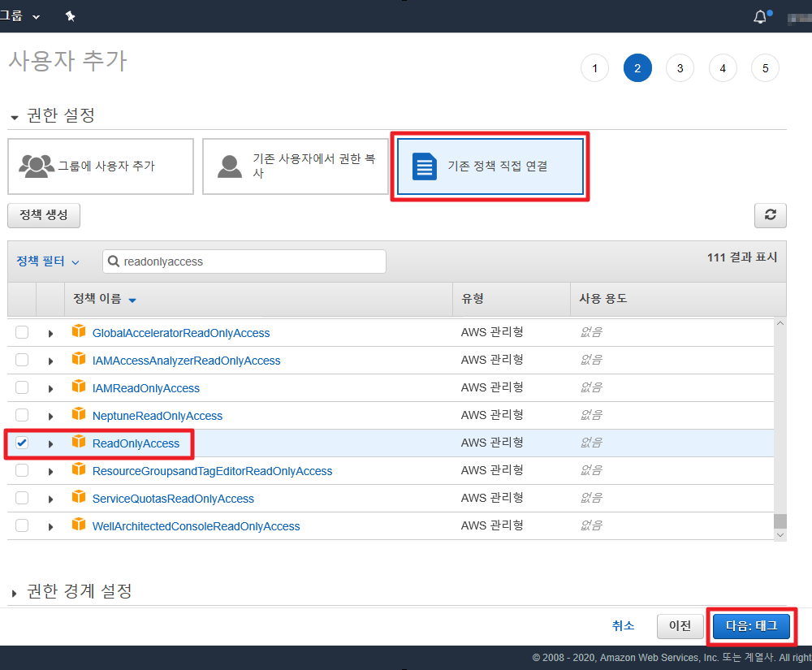Open the notifications bell icon
This screenshot has height=670, width=812.
coord(760,17)
